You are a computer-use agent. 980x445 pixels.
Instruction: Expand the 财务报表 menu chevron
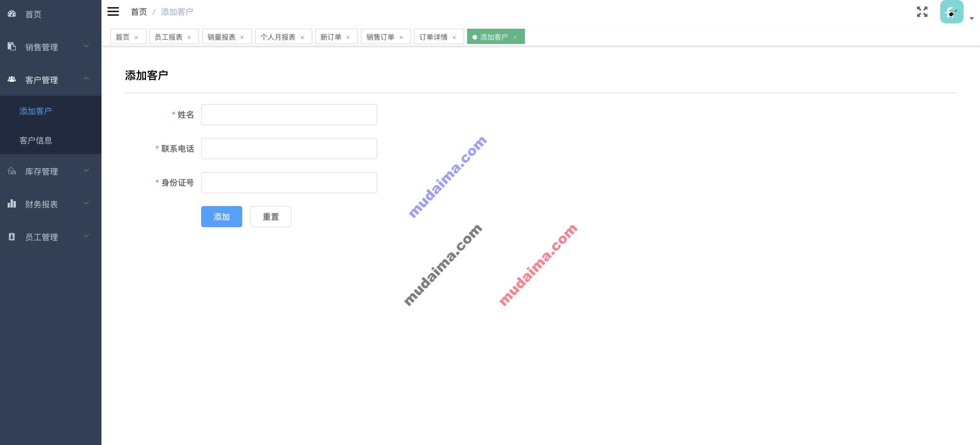[86, 203]
